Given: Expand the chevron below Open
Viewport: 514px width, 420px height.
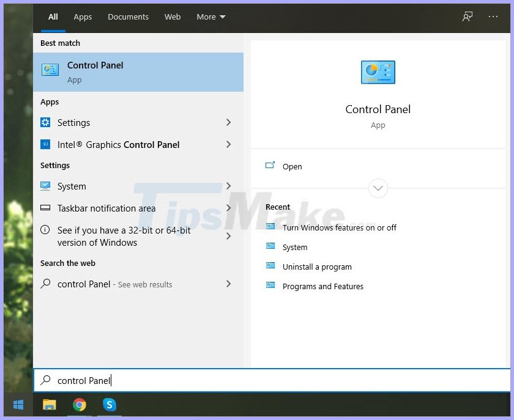Looking at the screenshot, I should [378, 188].
